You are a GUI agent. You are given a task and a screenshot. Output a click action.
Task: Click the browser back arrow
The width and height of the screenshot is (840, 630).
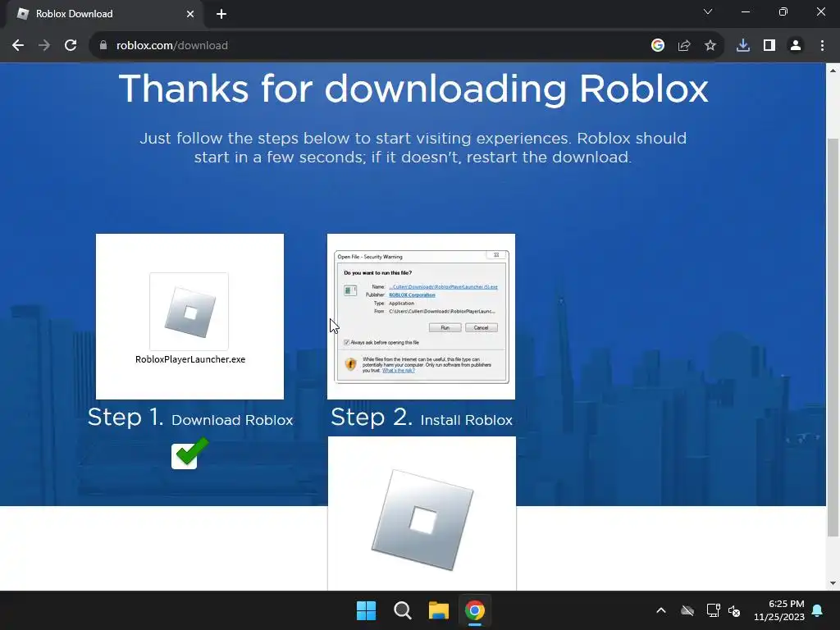tap(18, 46)
